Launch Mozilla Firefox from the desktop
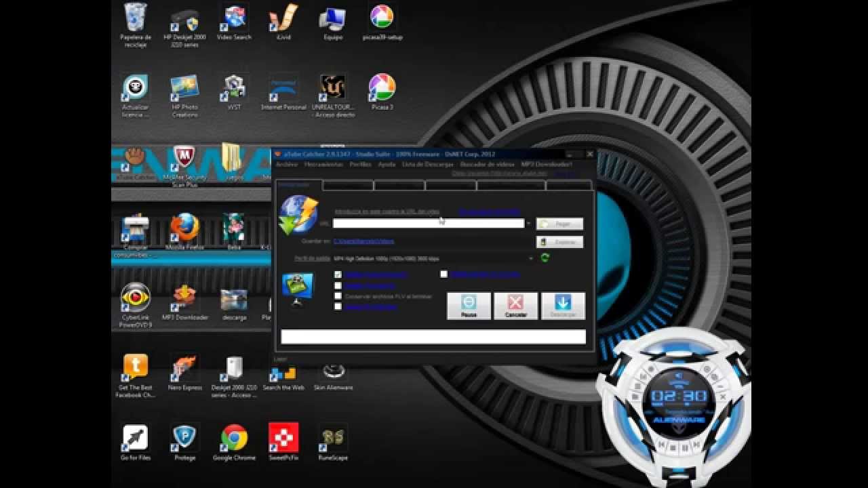Viewport: 868px width, 488px height. coord(184,232)
